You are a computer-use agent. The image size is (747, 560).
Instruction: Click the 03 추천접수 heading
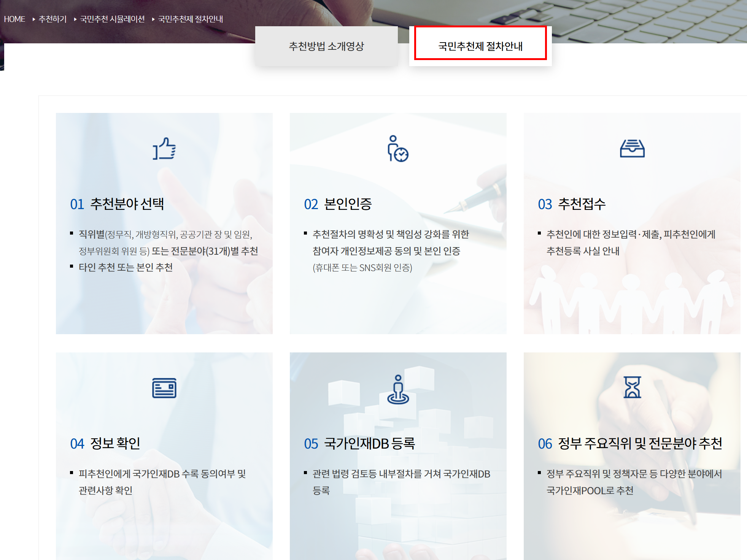point(572,204)
